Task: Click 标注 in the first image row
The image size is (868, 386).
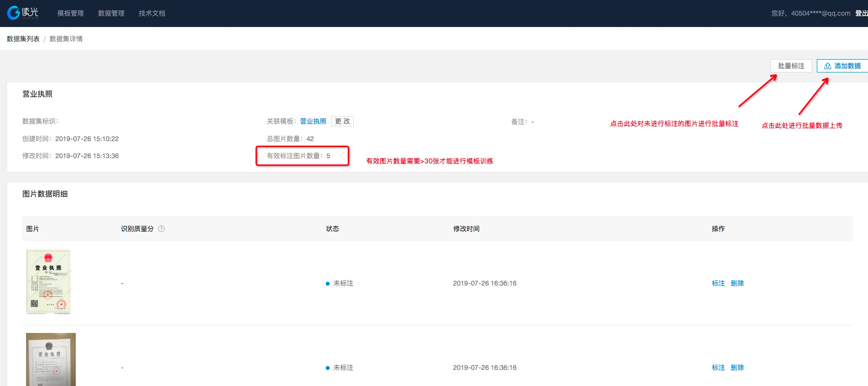Action: tap(718, 283)
